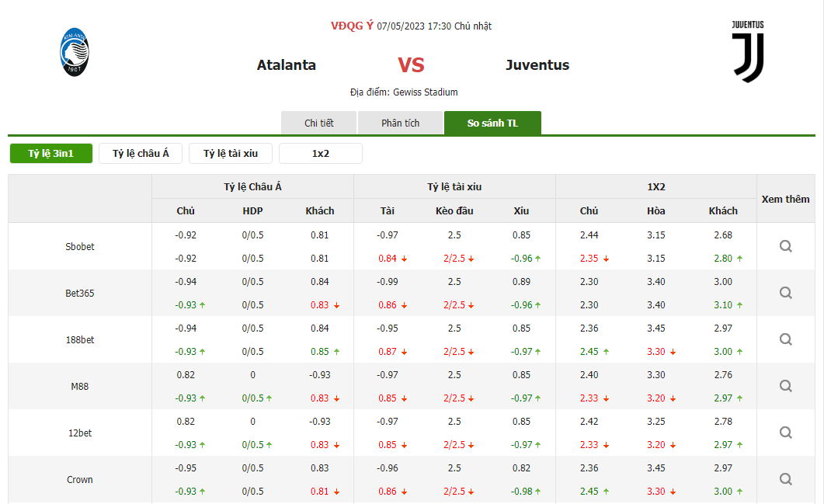This screenshot has height=504, width=824.
Task: Switch to the Tỷ lệ châu Á filter button
Action: click(141, 154)
